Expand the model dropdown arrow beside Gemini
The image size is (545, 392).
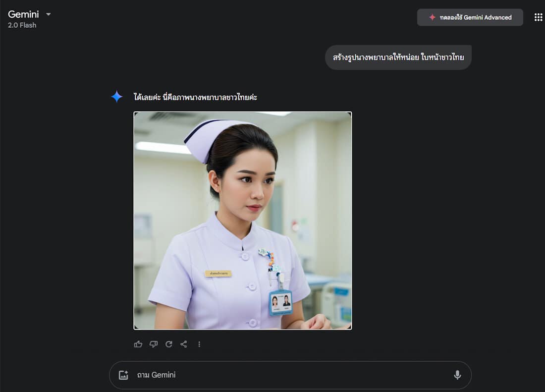49,14
